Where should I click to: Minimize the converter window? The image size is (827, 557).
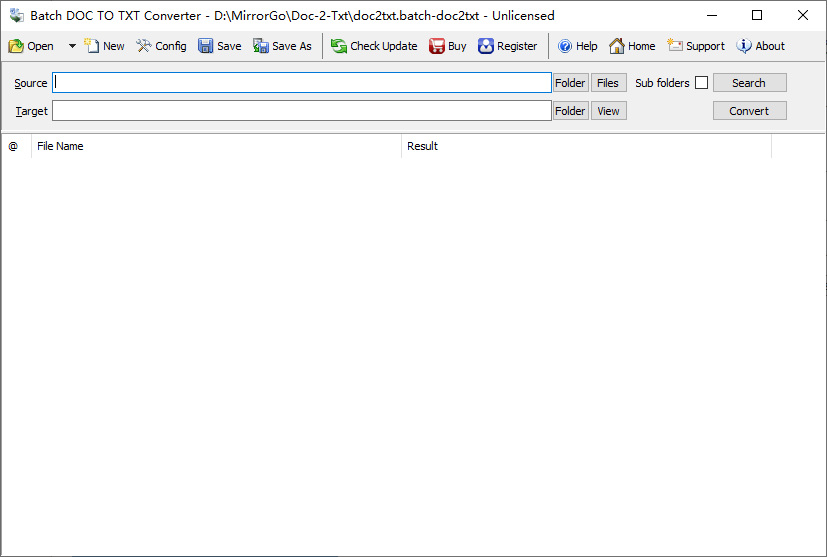pos(711,15)
